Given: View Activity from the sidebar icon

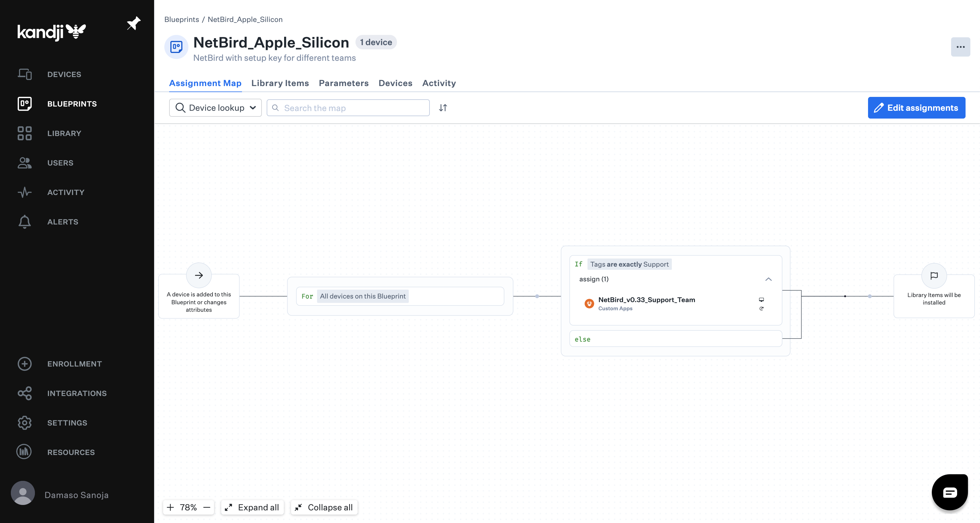Looking at the screenshot, I should 24,192.
